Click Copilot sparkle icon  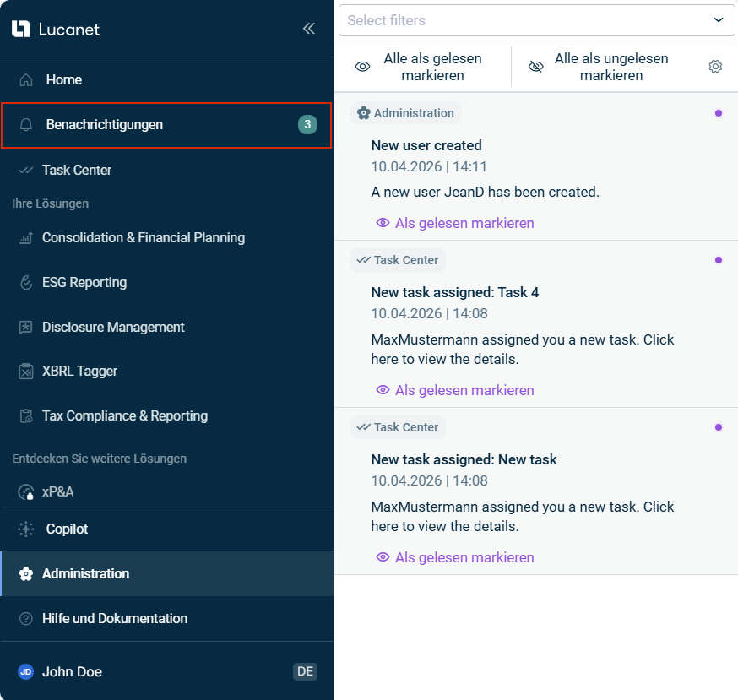pyautogui.click(x=26, y=529)
